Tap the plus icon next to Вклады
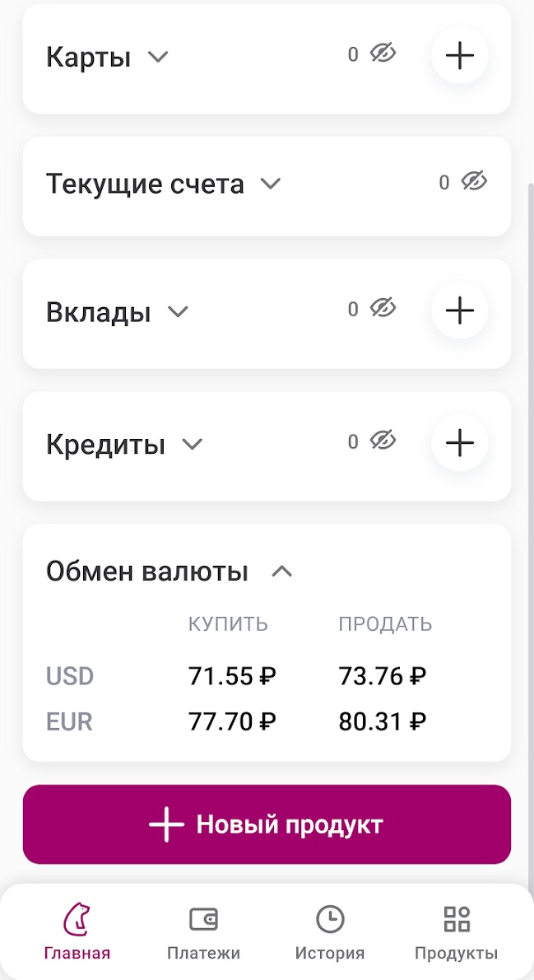Viewport: 534px width, 980px height. click(x=459, y=310)
